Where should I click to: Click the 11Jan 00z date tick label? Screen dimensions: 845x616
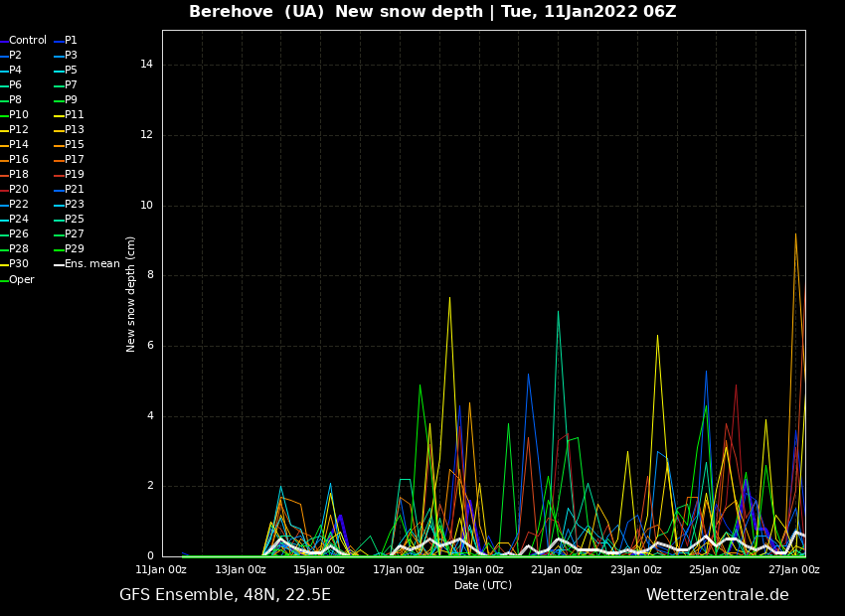161,570
